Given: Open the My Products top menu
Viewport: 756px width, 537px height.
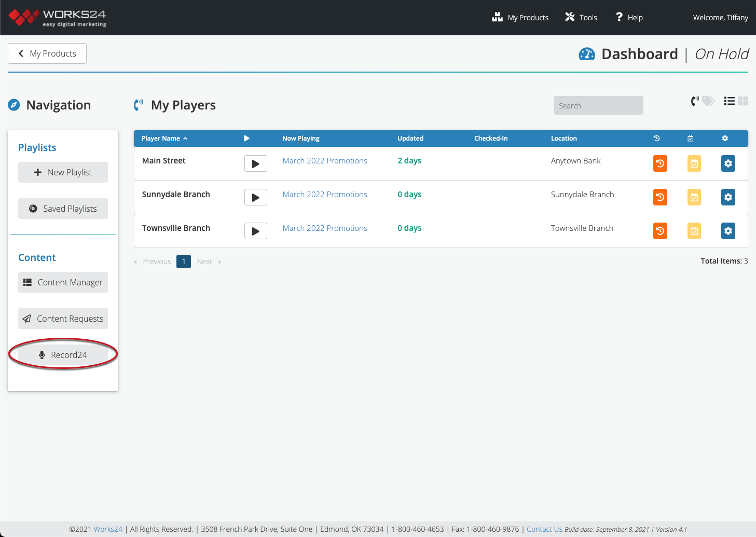Looking at the screenshot, I should pyautogui.click(x=520, y=18).
